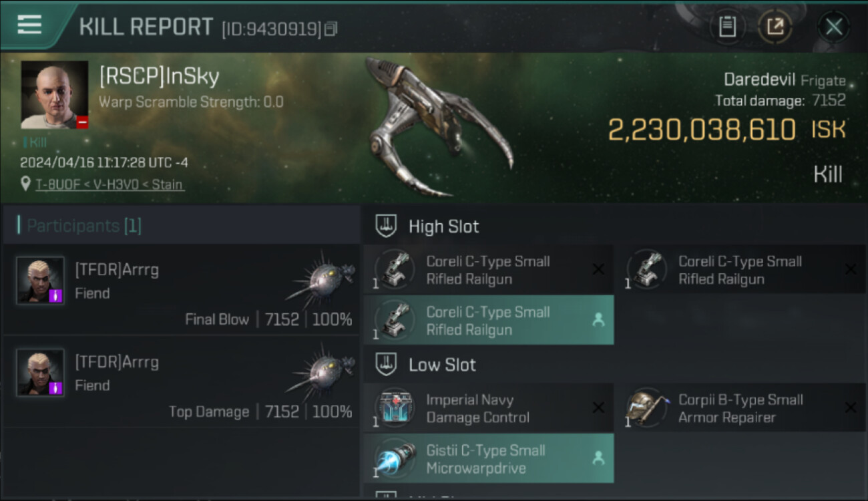
Task: Copy the kill report ID icon
Action: (331, 29)
